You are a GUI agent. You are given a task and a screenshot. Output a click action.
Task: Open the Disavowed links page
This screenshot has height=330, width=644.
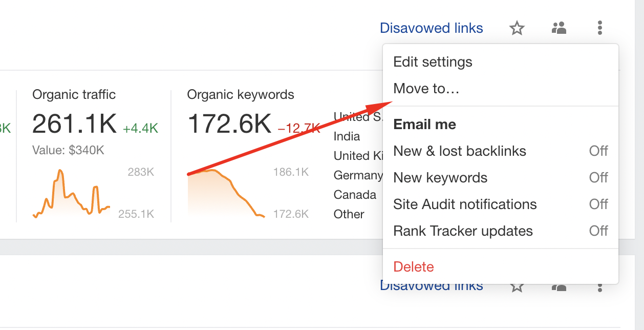431,28
